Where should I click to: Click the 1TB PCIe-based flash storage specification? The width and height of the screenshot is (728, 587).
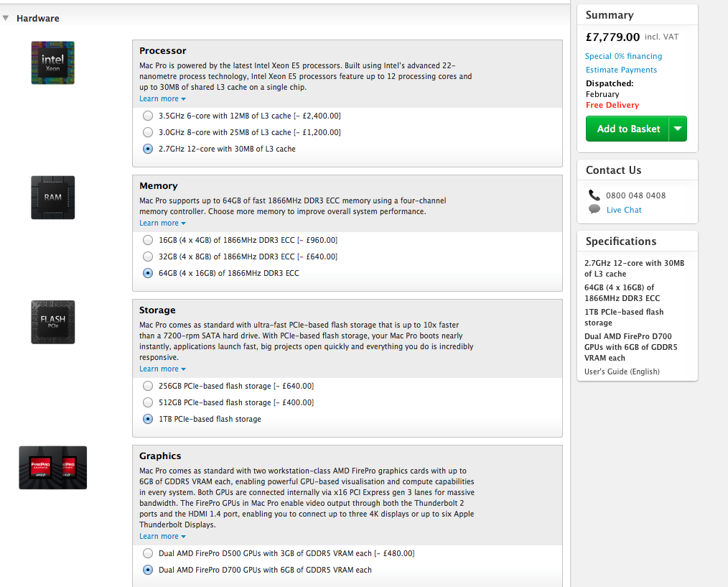(x=624, y=318)
